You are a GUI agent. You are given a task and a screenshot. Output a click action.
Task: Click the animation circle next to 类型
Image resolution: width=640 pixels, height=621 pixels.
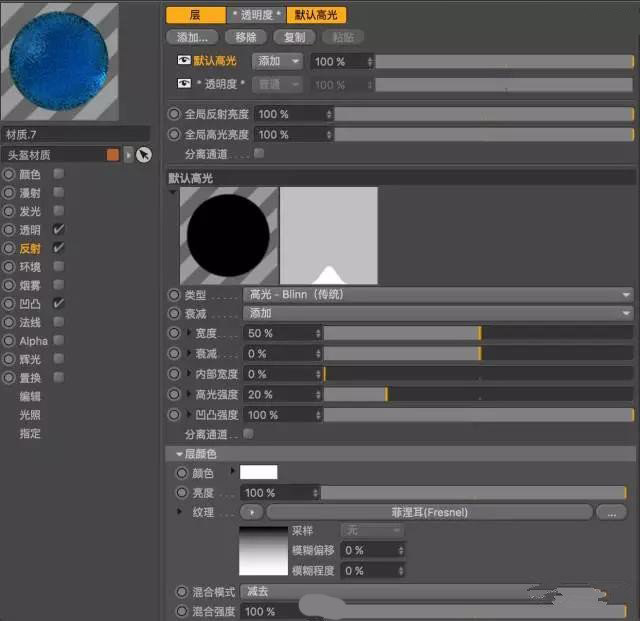174,295
